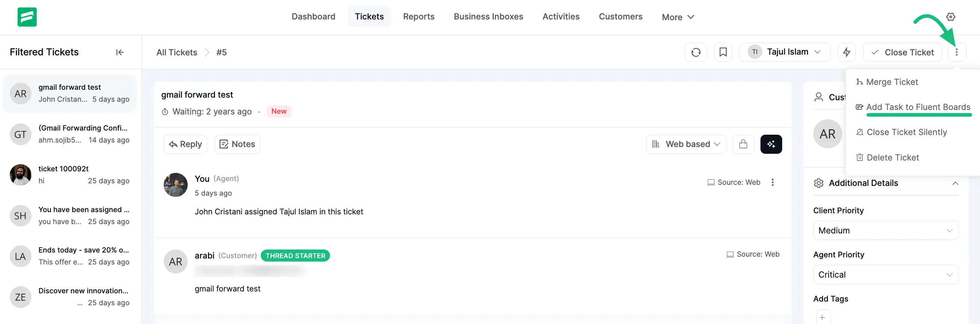Click the LA avatar in ticket list
This screenshot has width=980, height=324.
tap(21, 256)
